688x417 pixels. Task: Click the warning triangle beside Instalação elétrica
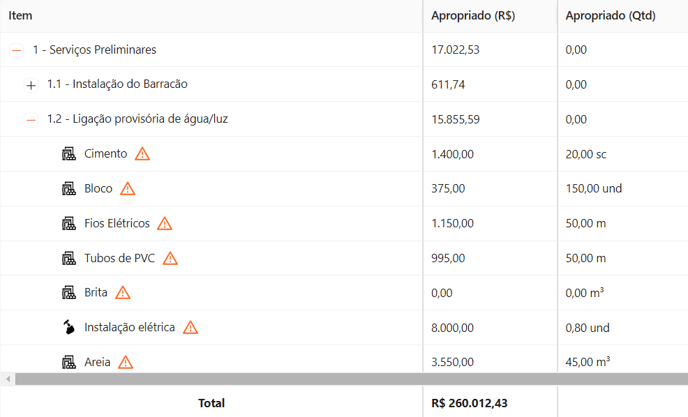point(190,327)
